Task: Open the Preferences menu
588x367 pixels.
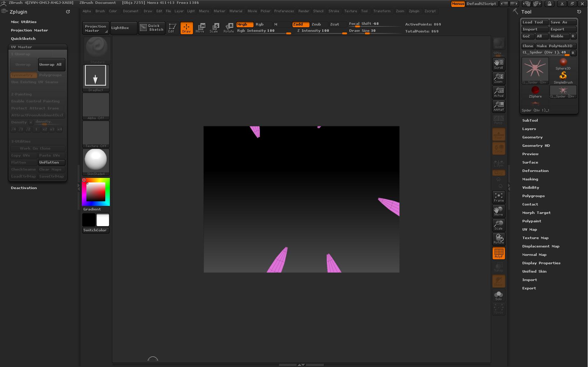Action: coord(284,11)
